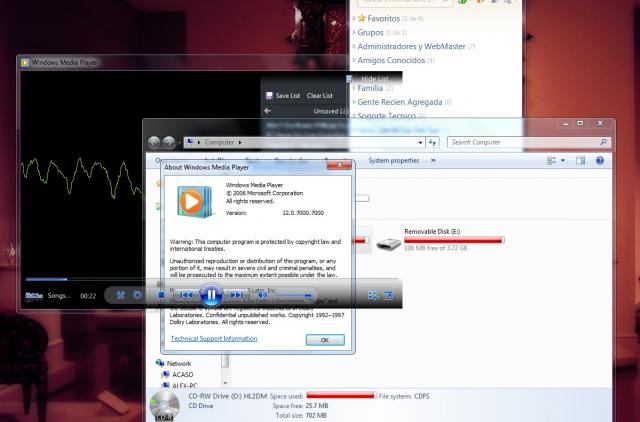Show more toolbar commands via the double chevron
The width and height of the screenshot is (640, 422).
coord(433,160)
